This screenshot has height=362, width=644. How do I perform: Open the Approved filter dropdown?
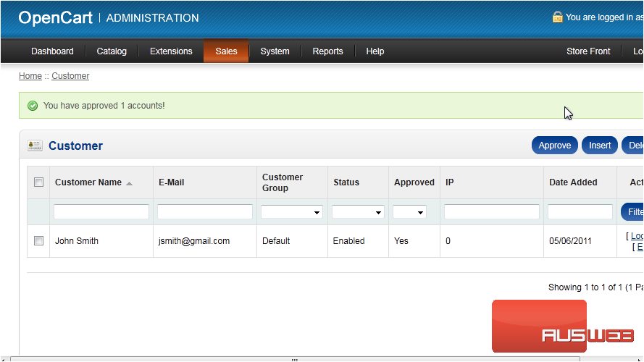409,212
